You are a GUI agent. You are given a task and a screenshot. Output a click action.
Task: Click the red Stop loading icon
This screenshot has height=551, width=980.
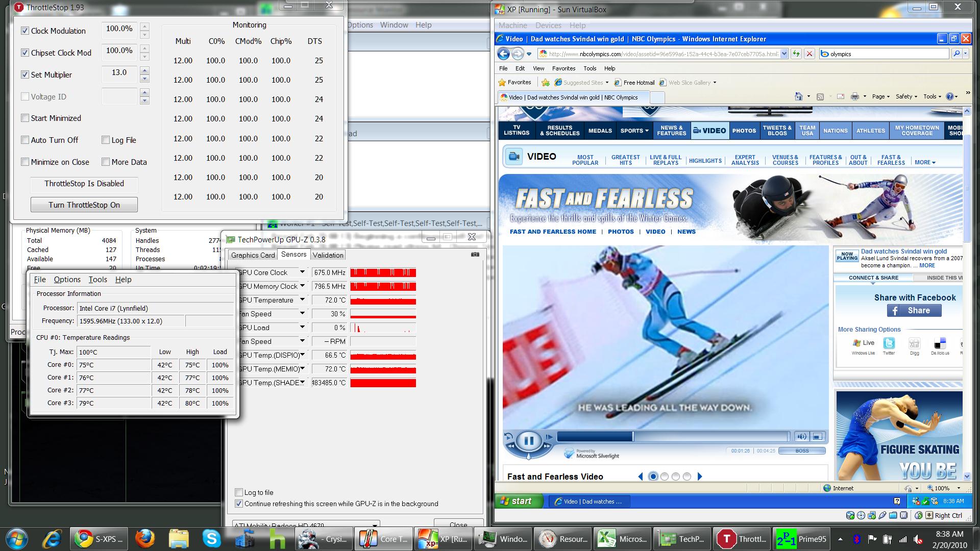click(x=809, y=54)
